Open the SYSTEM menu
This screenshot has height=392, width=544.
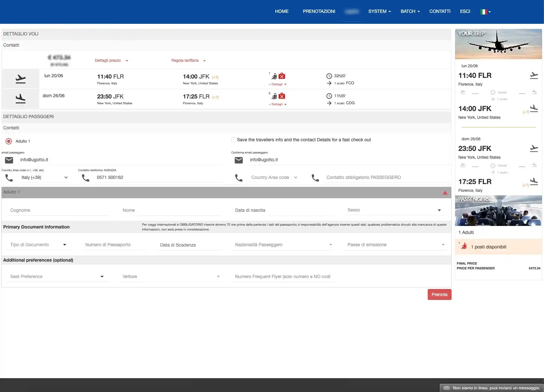pos(379,11)
